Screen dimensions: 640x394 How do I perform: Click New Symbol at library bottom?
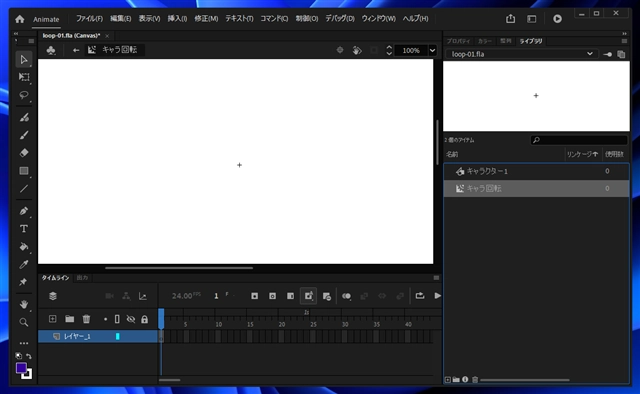(448, 380)
